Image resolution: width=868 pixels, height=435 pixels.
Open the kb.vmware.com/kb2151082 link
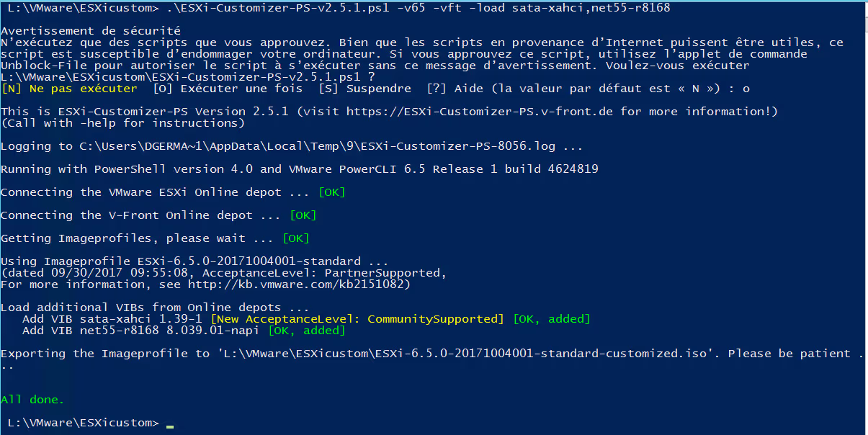pos(298,284)
